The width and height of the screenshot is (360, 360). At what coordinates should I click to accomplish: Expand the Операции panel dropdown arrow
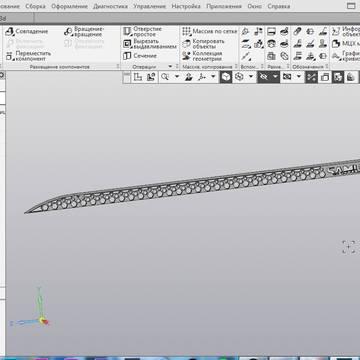(170, 67)
